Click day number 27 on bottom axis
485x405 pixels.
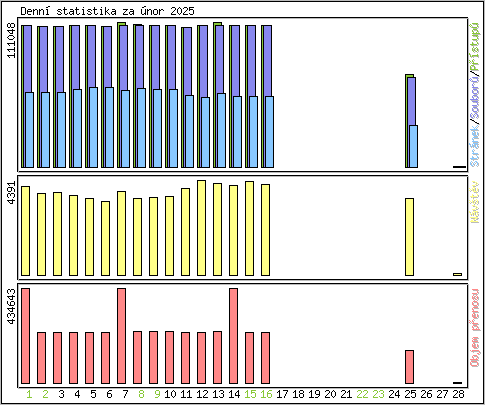click(442, 394)
